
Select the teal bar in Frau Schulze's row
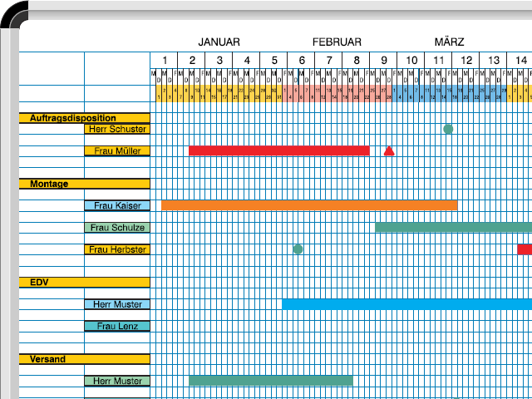pos(453,227)
